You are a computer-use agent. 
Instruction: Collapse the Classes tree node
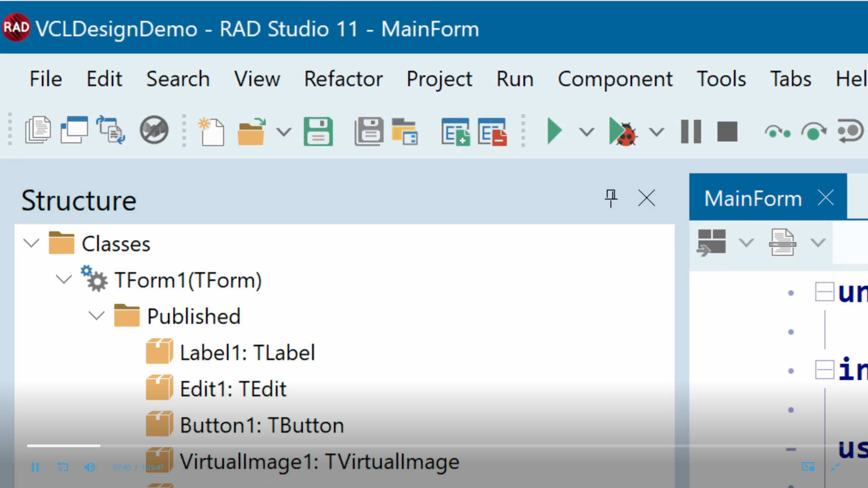(31, 243)
